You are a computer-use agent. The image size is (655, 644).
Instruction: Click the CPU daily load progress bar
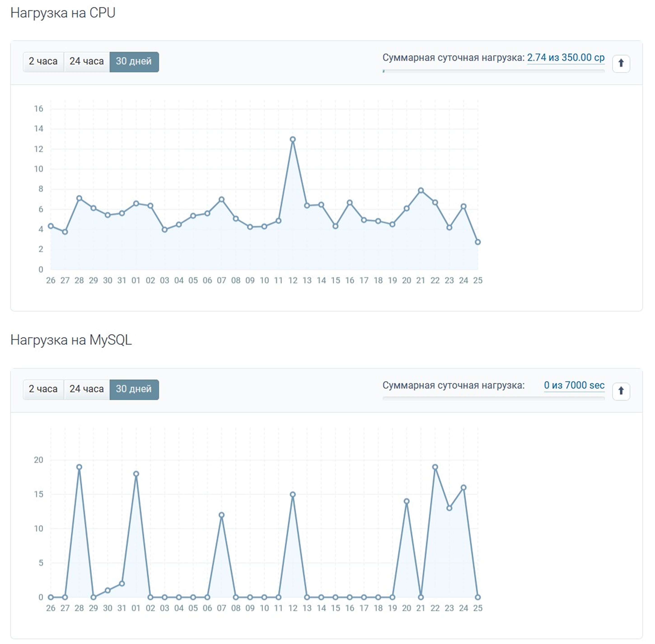click(493, 71)
